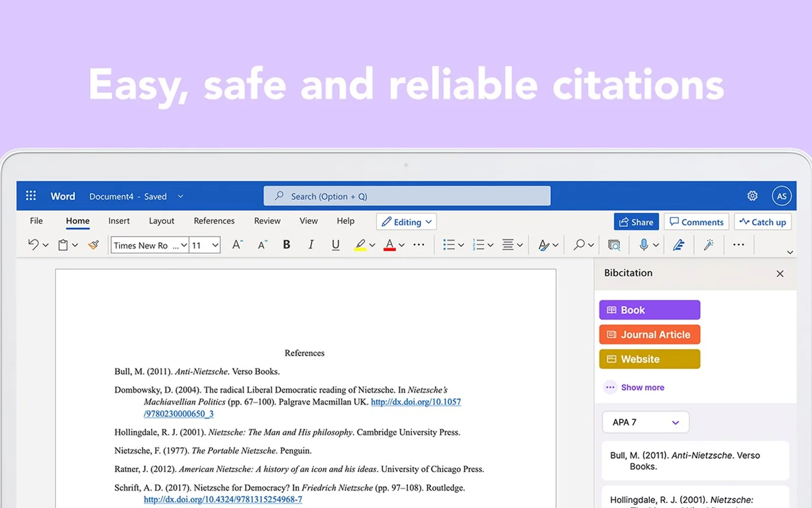Open the settings gear icon
This screenshot has height=508, width=812.
click(752, 196)
